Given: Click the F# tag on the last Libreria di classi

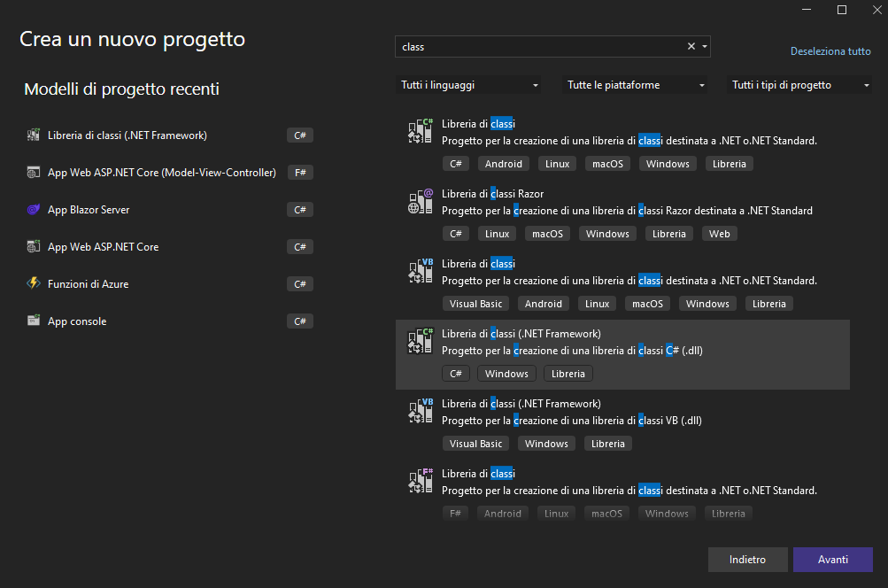Looking at the screenshot, I should (455, 514).
